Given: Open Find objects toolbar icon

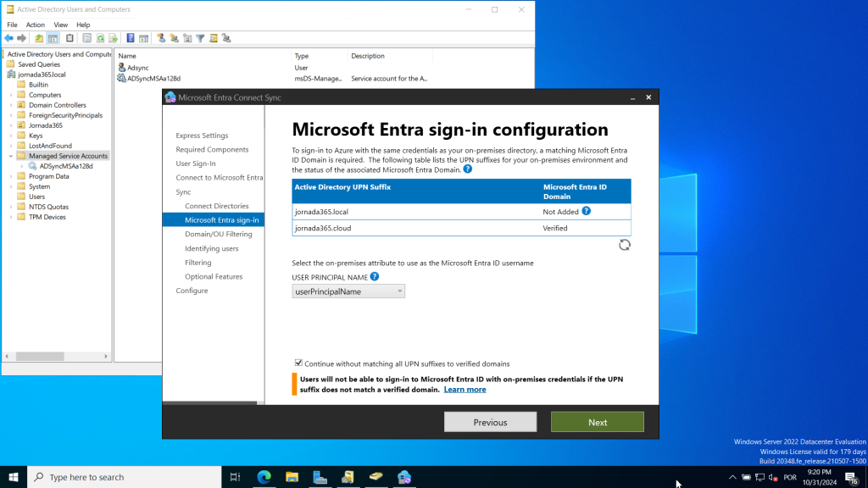Looking at the screenshot, I should coord(214,38).
